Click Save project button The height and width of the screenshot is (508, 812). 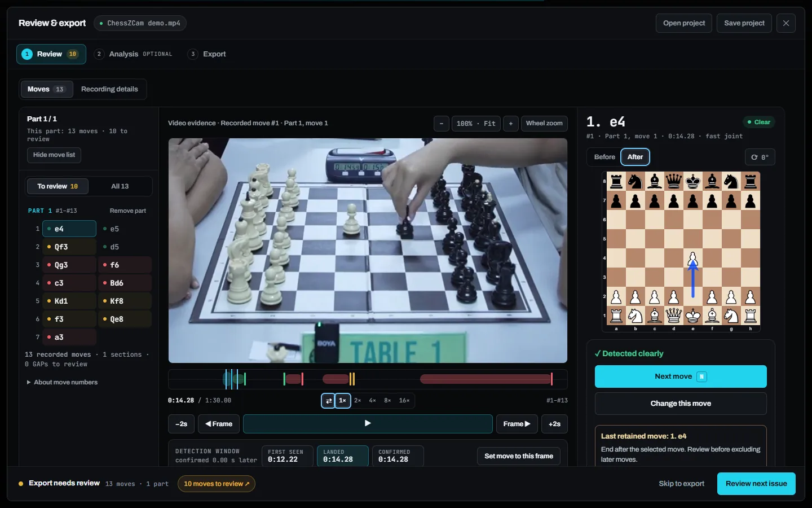click(x=744, y=23)
